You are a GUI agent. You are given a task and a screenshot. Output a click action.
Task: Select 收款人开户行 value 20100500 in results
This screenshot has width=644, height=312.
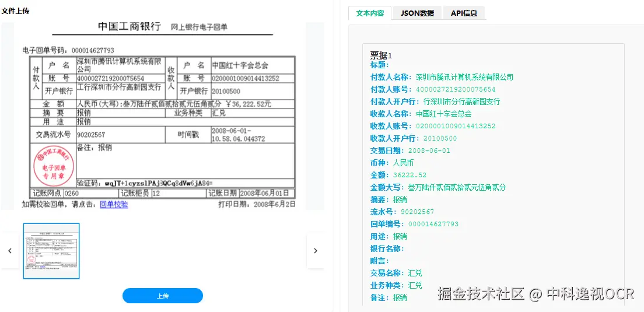click(x=440, y=138)
